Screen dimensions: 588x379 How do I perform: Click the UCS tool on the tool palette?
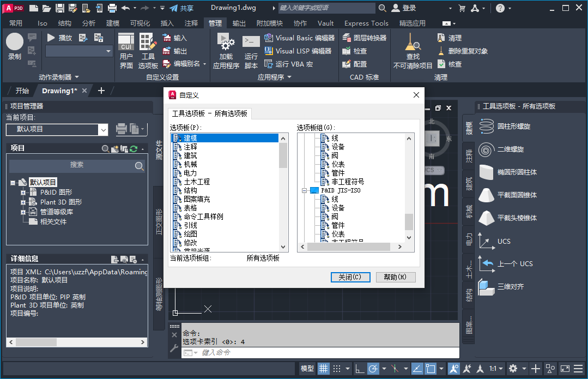tap(504, 241)
